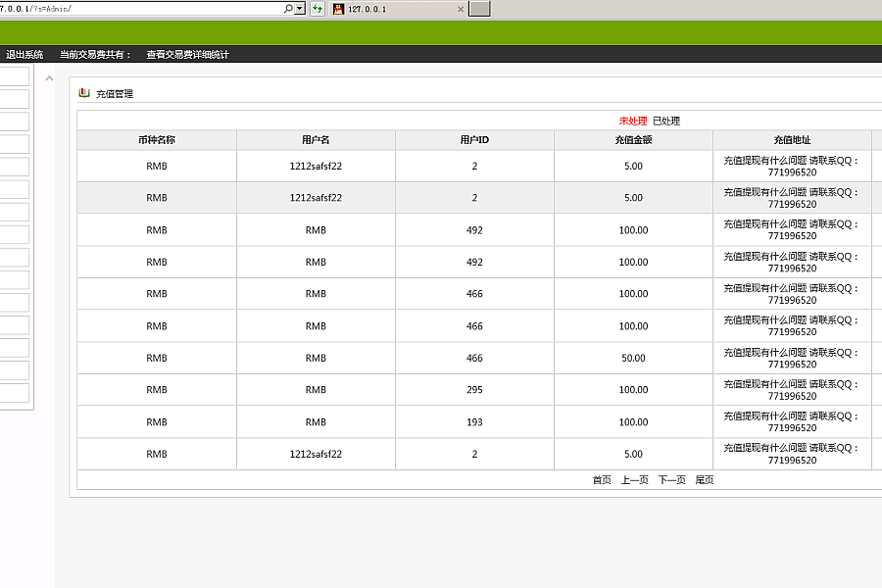Click 退出系统 to log out
882x588 pixels.
24,55
